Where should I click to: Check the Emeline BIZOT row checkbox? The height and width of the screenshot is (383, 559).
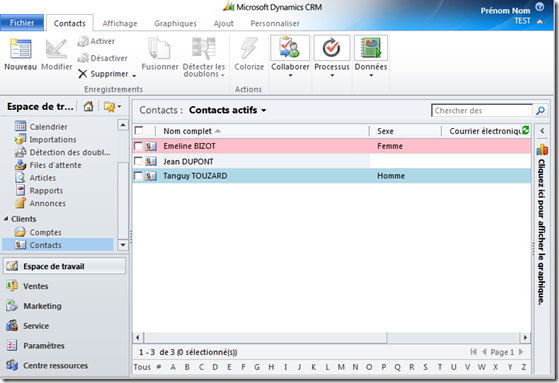point(138,146)
